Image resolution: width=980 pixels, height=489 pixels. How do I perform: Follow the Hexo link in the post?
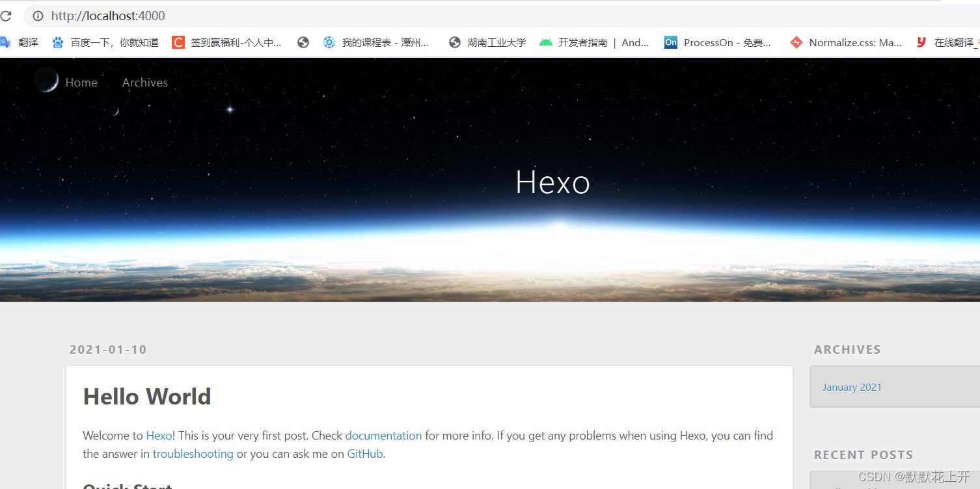[x=159, y=436]
